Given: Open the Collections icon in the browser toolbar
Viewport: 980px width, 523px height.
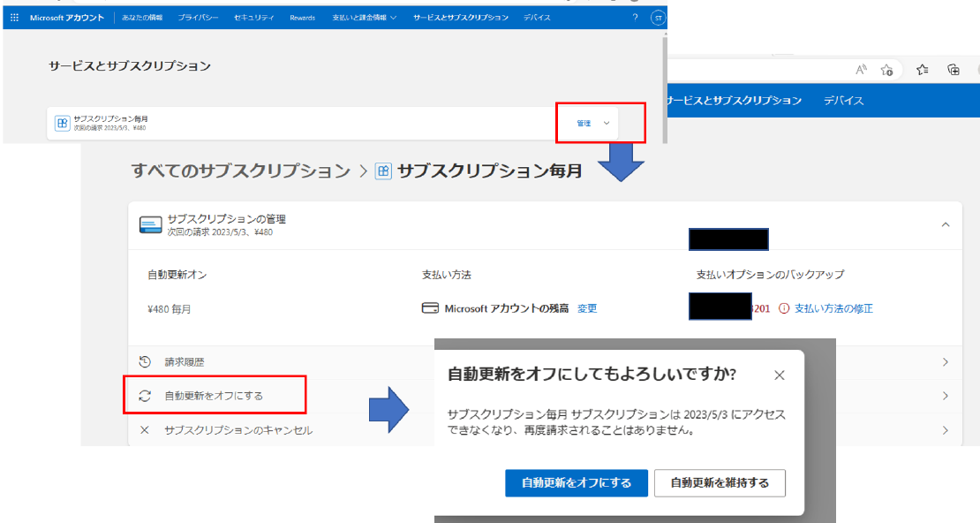Looking at the screenshot, I should point(954,70).
